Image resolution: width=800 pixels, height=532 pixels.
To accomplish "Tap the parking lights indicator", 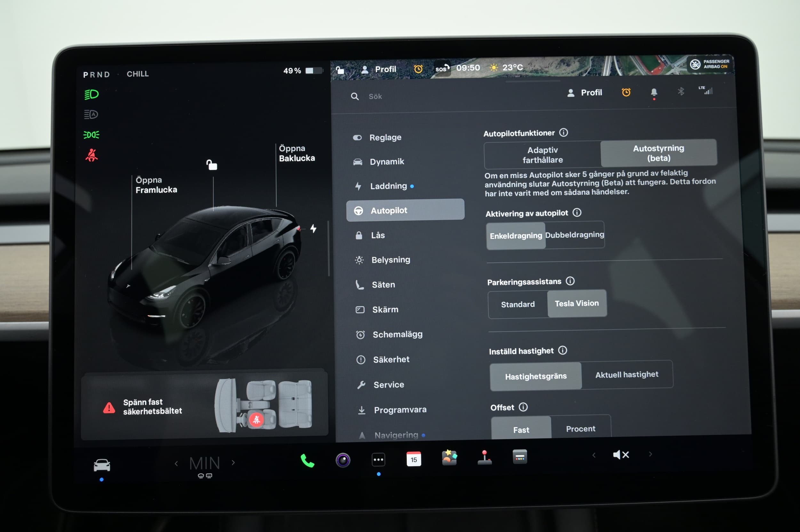I will (91, 135).
